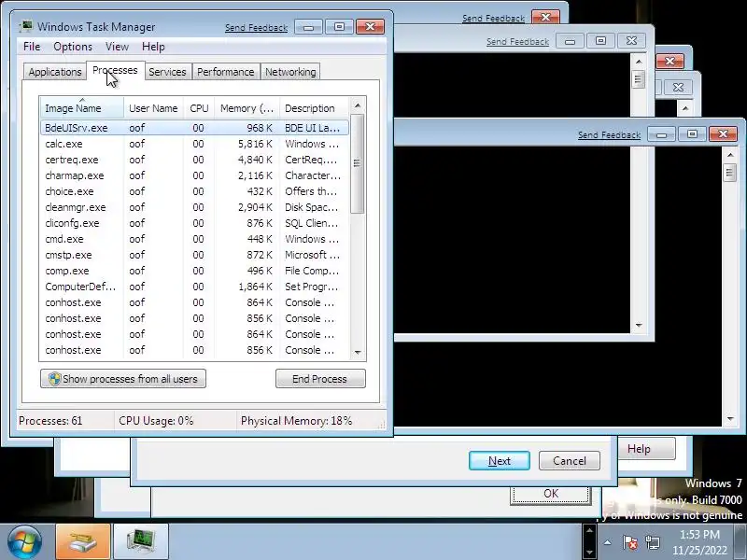Click Send Feedback in Task Manager
This screenshot has height=560, width=747.
coord(256,28)
